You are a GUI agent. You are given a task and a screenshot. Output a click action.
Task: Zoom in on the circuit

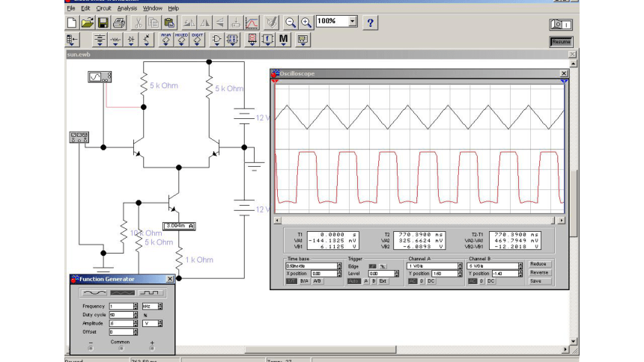[x=306, y=22]
